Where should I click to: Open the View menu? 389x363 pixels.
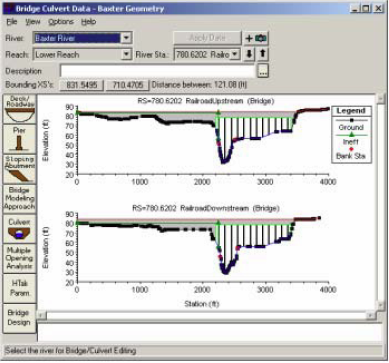[33, 22]
